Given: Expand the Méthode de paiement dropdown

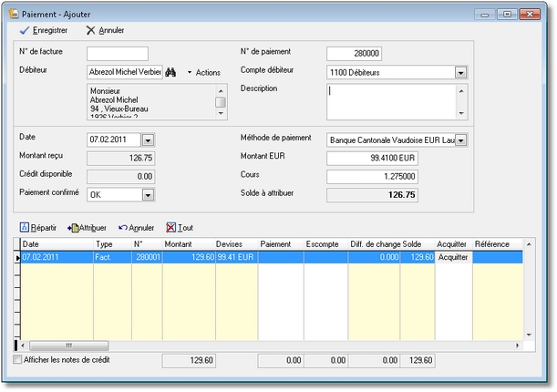Looking at the screenshot, I should pyautogui.click(x=460, y=139).
